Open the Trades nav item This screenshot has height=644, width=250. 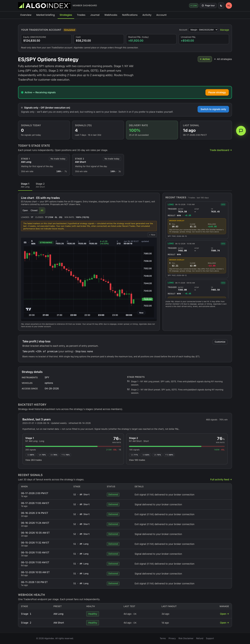point(81,15)
